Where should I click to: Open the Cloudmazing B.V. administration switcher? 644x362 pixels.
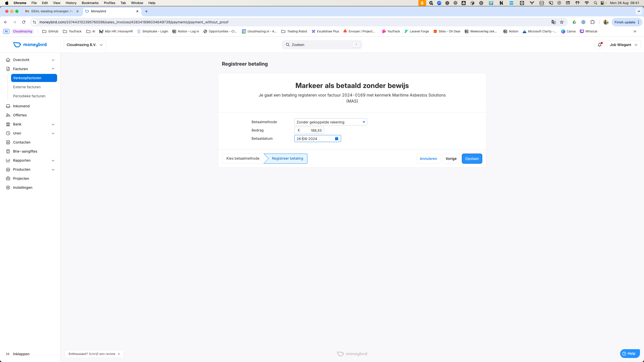(x=85, y=45)
